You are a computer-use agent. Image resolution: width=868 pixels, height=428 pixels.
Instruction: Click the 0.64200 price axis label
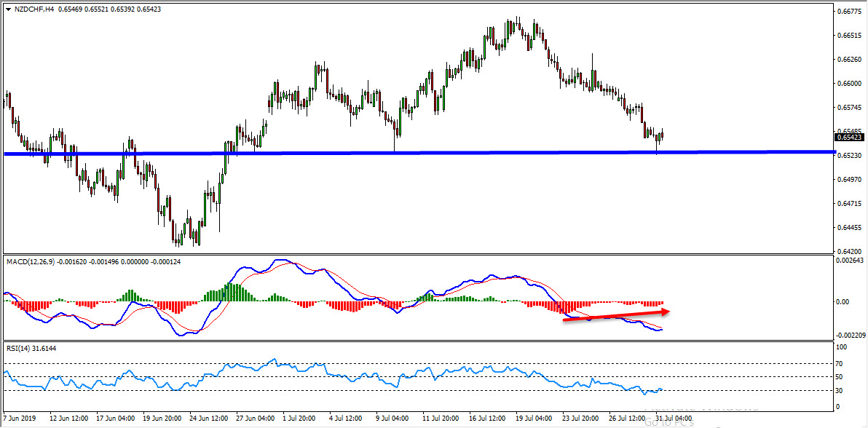pos(849,251)
